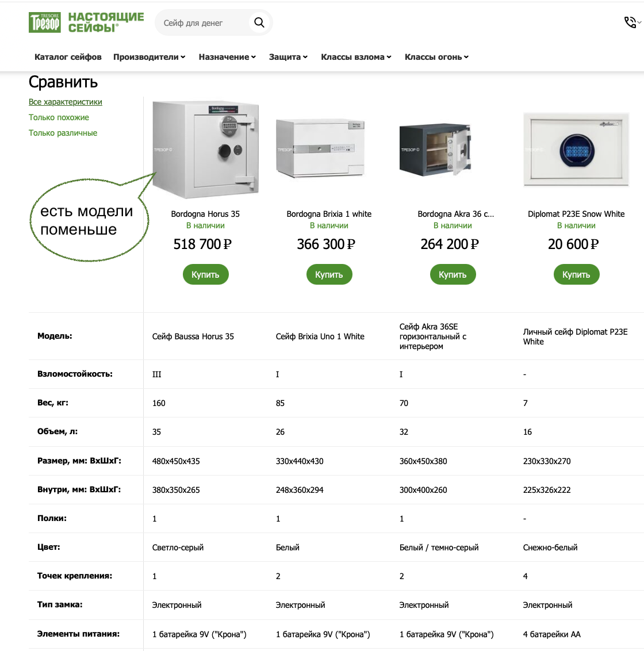The image size is (644, 651).
Task: Click Купить for the 366 300 ₽ safe
Action: click(329, 274)
